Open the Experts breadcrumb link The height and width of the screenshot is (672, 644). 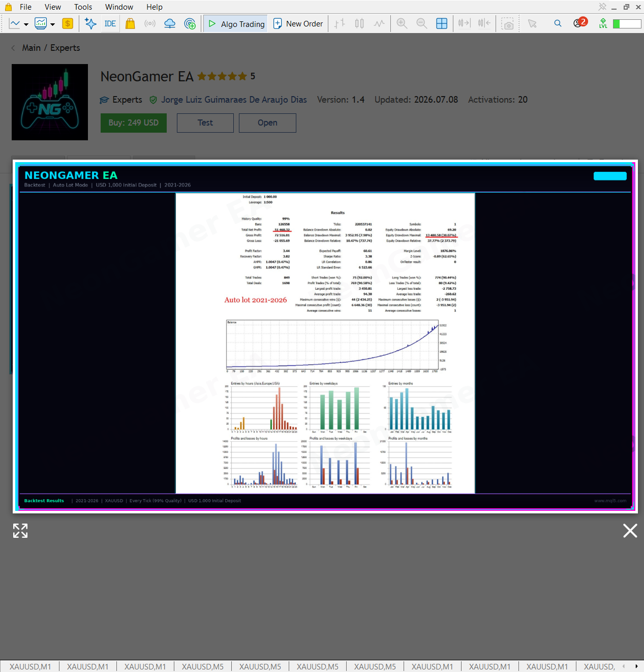click(65, 48)
